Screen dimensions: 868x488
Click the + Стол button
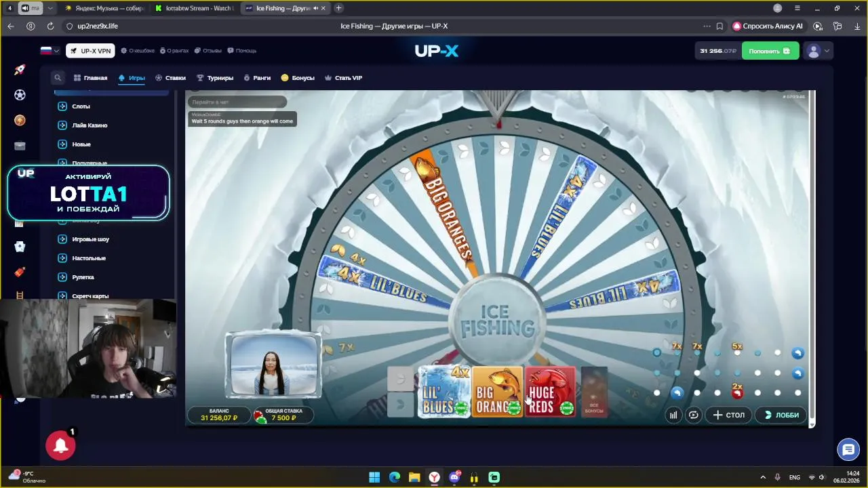click(x=728, y=415)
